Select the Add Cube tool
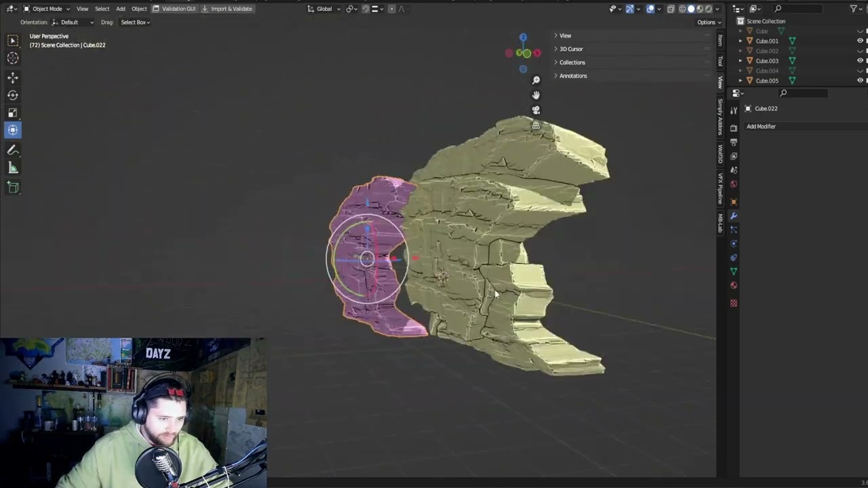 13,187
